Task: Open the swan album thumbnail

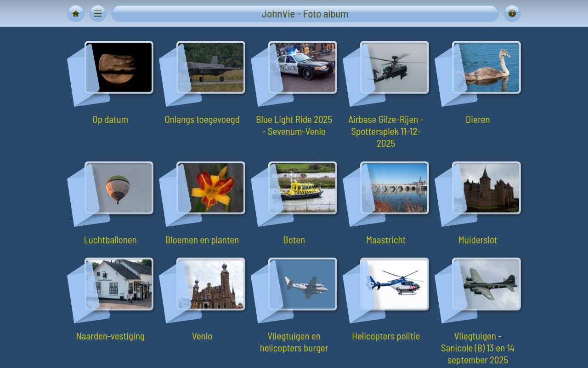Action: click(486, 68)
